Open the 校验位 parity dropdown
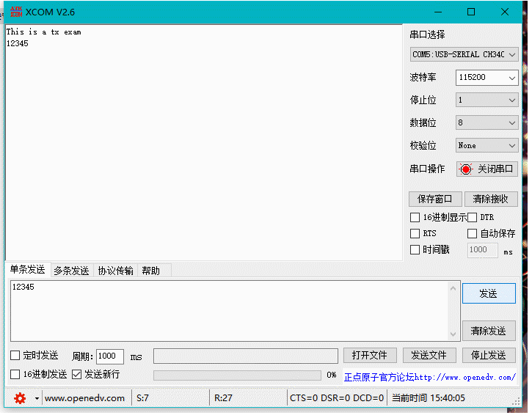Viewport: 532px width, 418px height. pos(487,146)
